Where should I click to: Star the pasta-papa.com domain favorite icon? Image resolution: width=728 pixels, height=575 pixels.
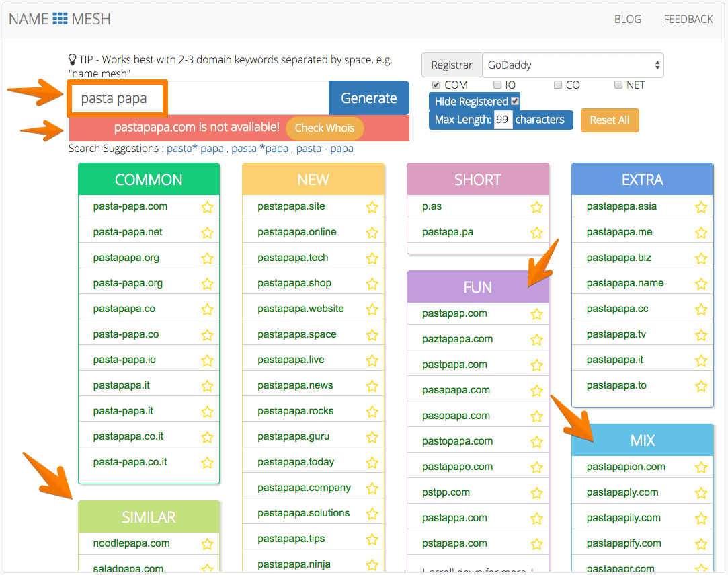[207, 206]
